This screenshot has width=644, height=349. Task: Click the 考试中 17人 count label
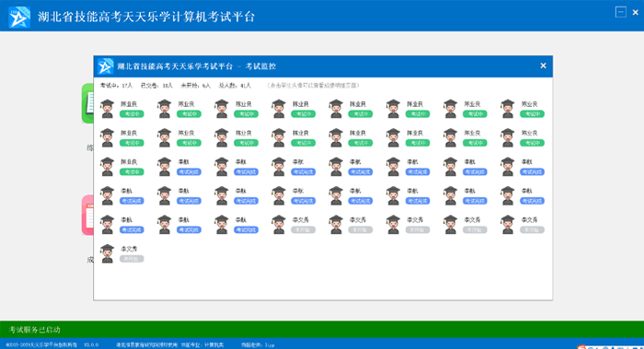point(116,86)
